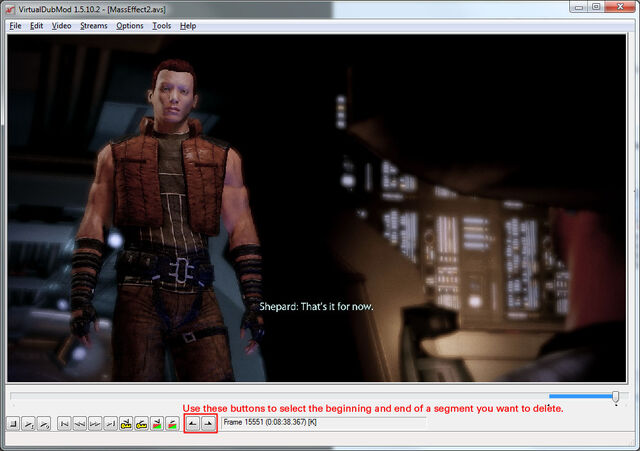Jump to the start of the video
The width and height of the screenshot is (640, 451).
click(x=64, y=424)
